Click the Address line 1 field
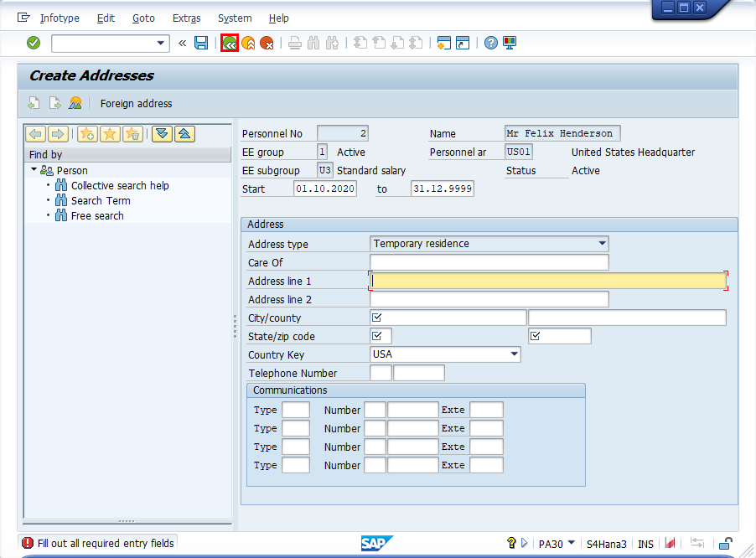This screenshot has height=558, width=756. coord(548,281)
